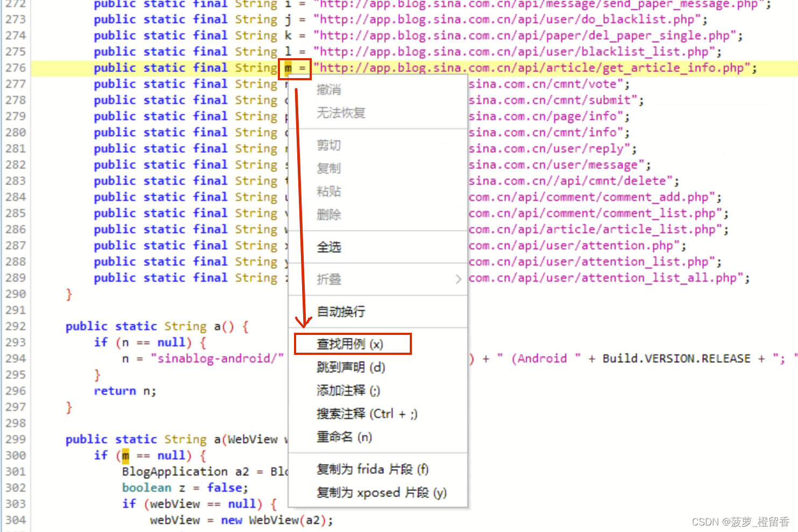Viewport: 798px width, 532px height.
Task: Click "删除" to delete selection
Action: pyautogui.click(x=328, y=214)
